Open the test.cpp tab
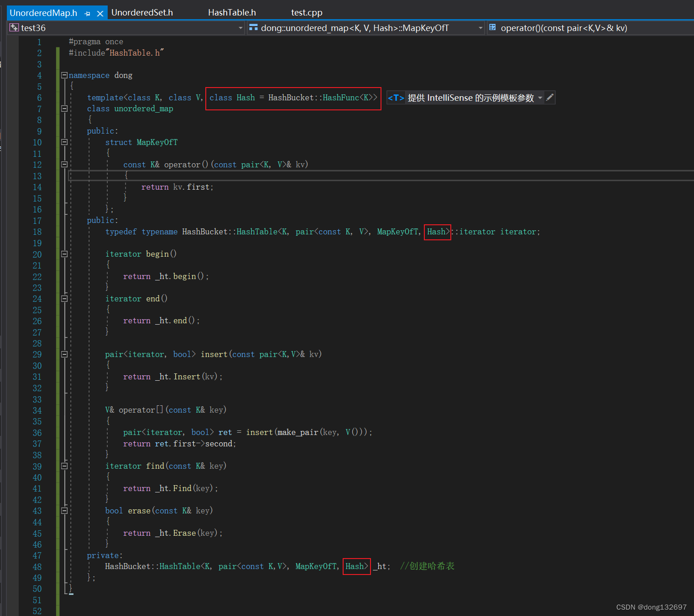 pyautogui.click(x=307, y=13)
